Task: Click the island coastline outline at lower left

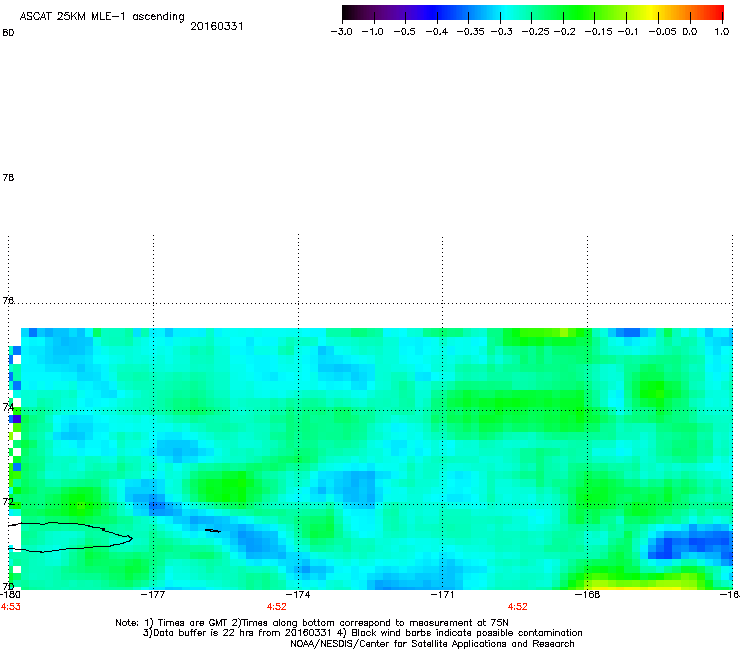Action: point(71,537)
